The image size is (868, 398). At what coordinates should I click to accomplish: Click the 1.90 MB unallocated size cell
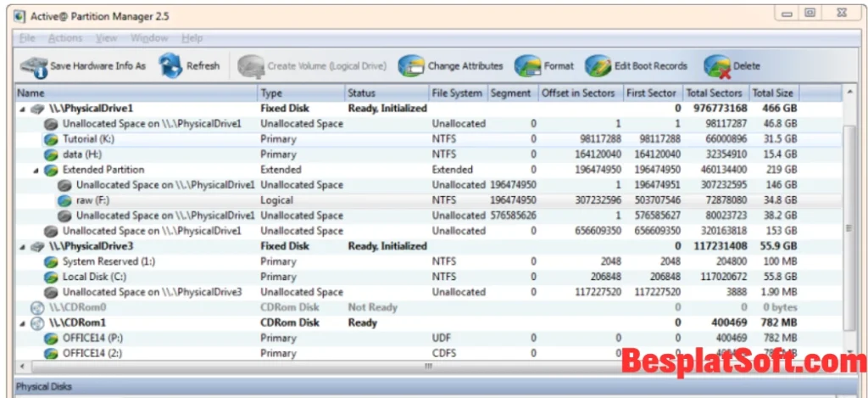778,292
